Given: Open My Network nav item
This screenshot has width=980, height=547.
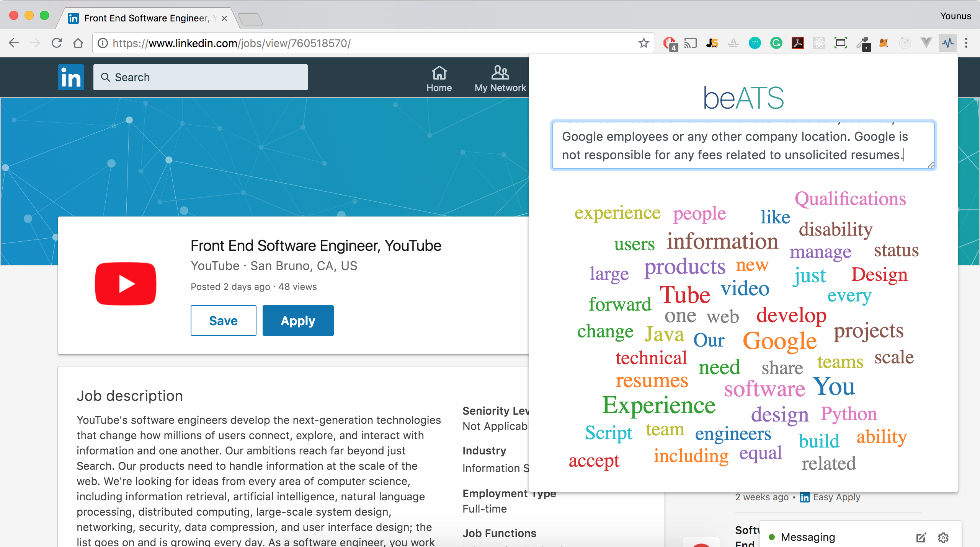Looking at the screenshot, I should click(x=500, y=79).
